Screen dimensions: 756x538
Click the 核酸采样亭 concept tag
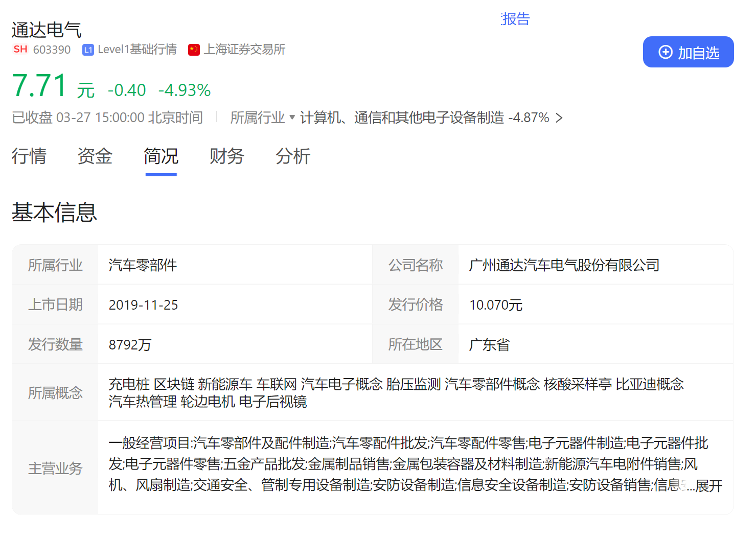pyautogui.click(x=578, y=384)
